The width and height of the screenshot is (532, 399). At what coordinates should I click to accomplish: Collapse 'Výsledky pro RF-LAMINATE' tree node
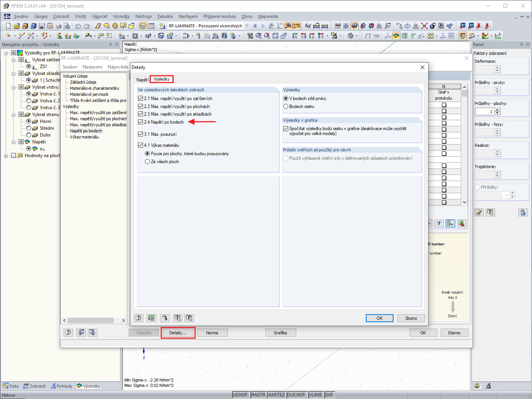tap(6, 53)
